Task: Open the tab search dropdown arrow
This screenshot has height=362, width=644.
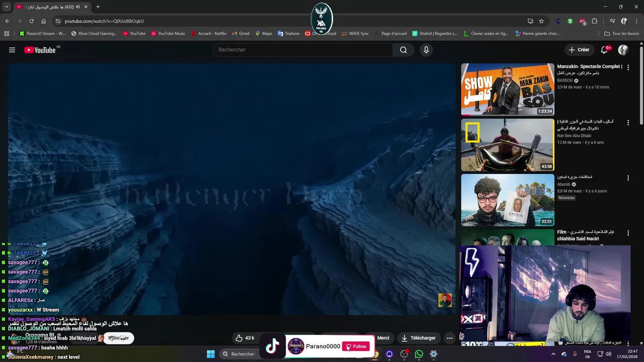Action: pos(7,7)
